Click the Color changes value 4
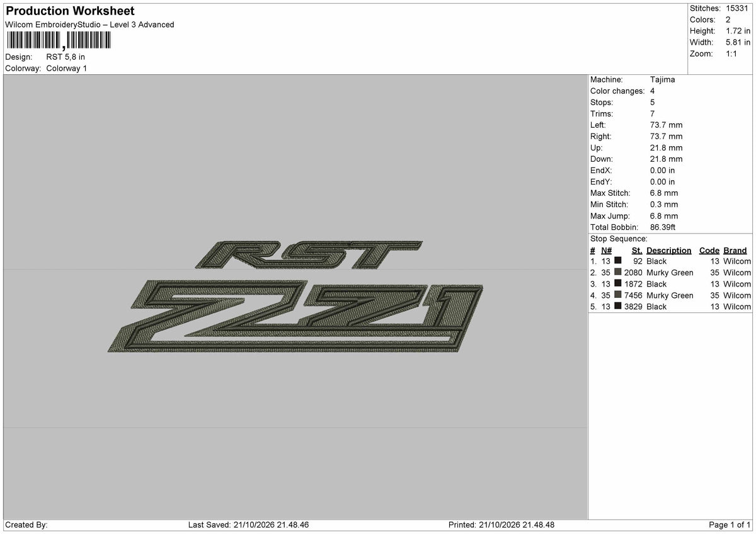756x534 pixels. click(653, 91)
